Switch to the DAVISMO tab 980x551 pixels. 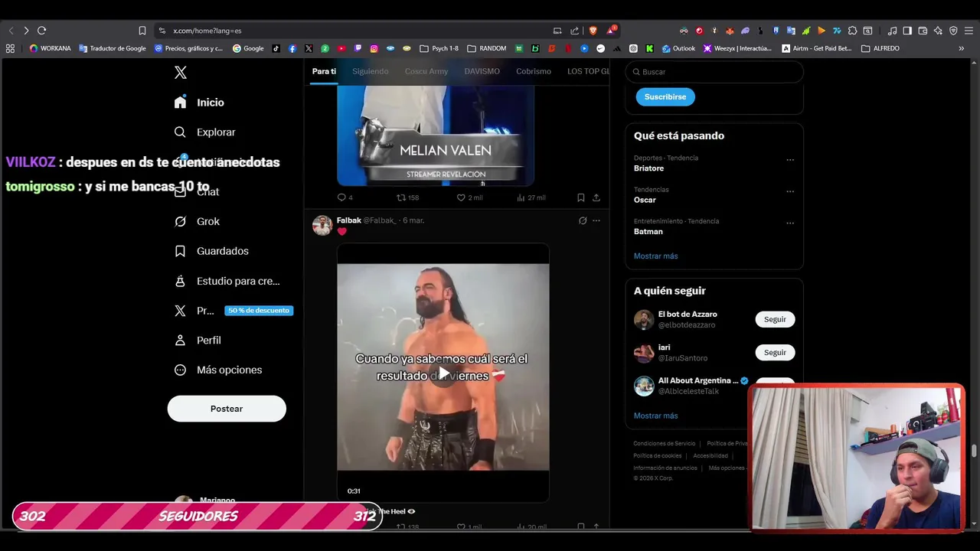(482, 71)
